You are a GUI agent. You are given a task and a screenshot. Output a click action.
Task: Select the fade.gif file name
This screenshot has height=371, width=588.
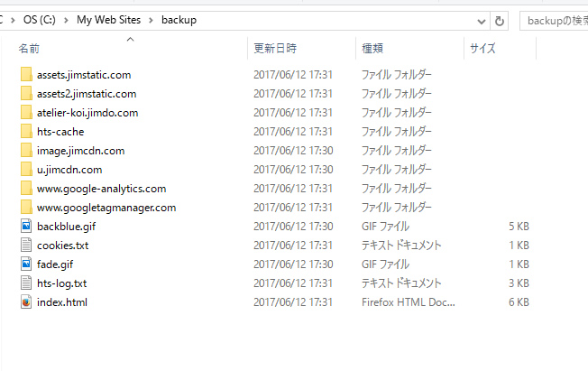[x=55, y=264]
